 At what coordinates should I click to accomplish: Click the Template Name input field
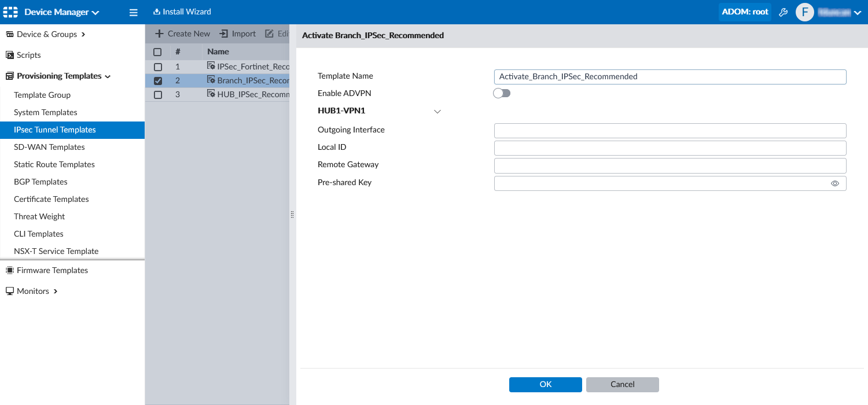coord(670,76)
